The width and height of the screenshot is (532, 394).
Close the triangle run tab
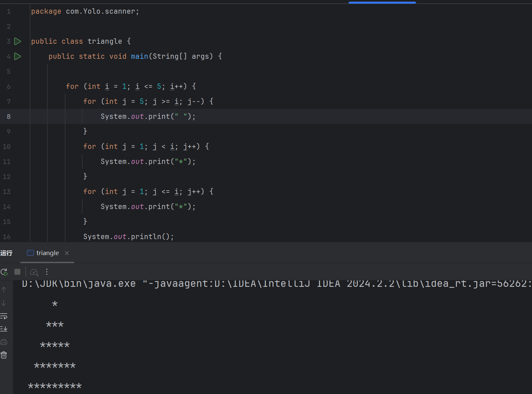(x=67, y=253)
